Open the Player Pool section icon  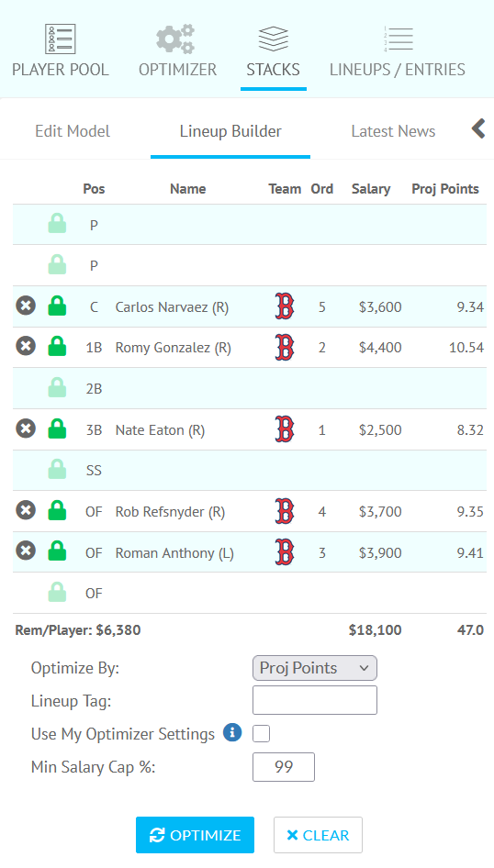tap(61, 39)
